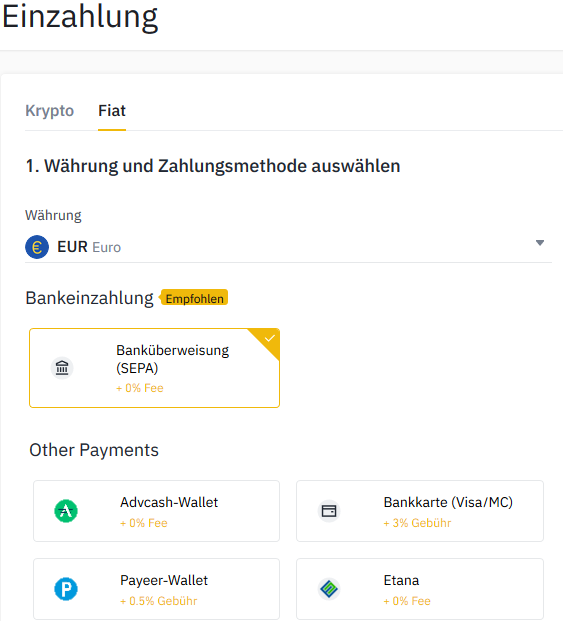
Task: Click the Bankeinzahlung section heading
Action: [x=89, y=298]
